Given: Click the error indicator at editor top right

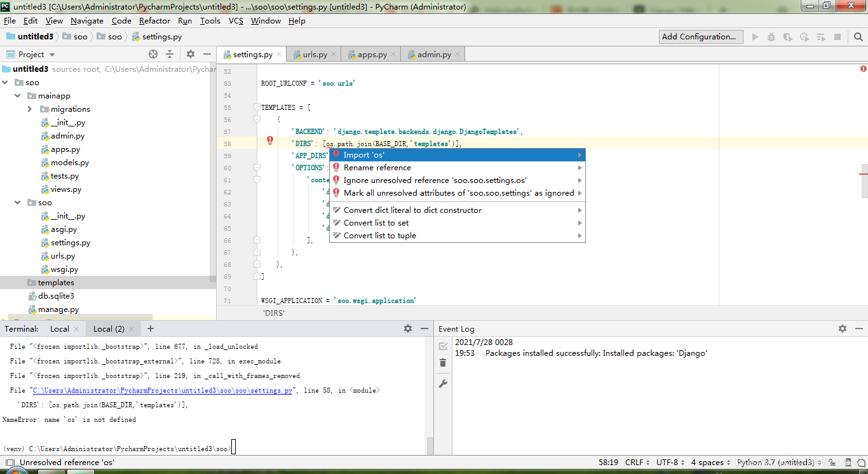Looking at the screenshot, I should click(864, 69).
